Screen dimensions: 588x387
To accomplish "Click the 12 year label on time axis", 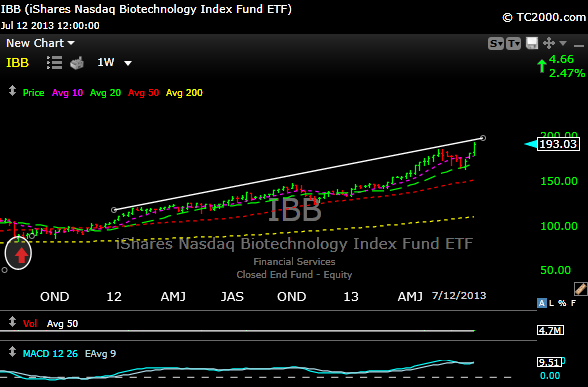I will (x=114, y=297).
